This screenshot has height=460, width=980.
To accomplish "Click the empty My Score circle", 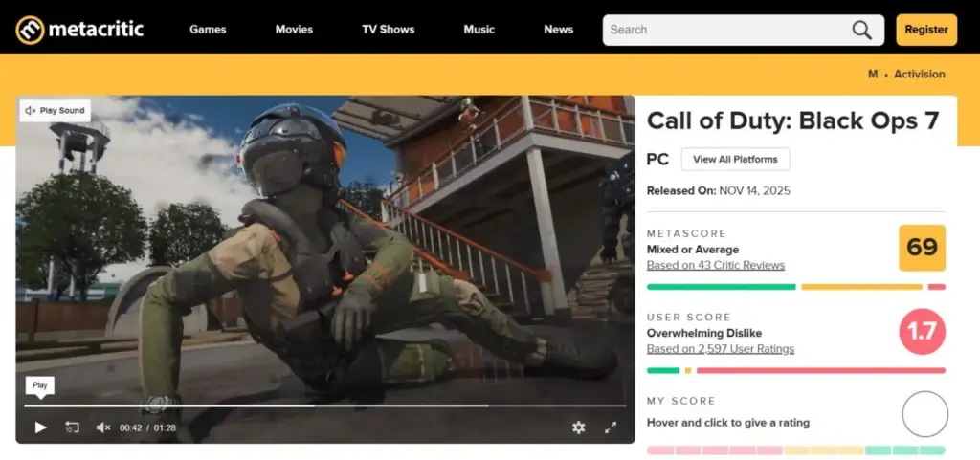I will tap(925, 414).
